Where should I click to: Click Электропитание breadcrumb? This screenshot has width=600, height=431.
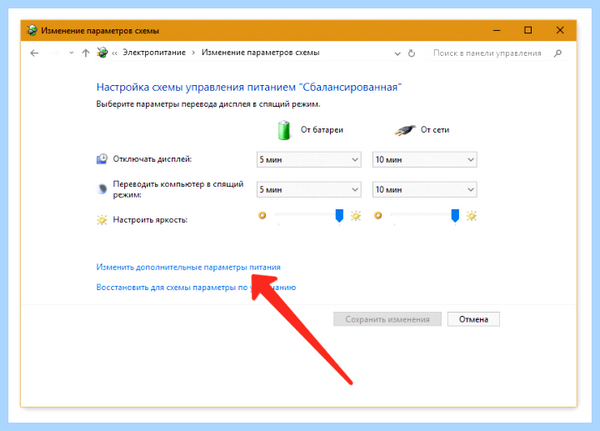click(154, 52)
